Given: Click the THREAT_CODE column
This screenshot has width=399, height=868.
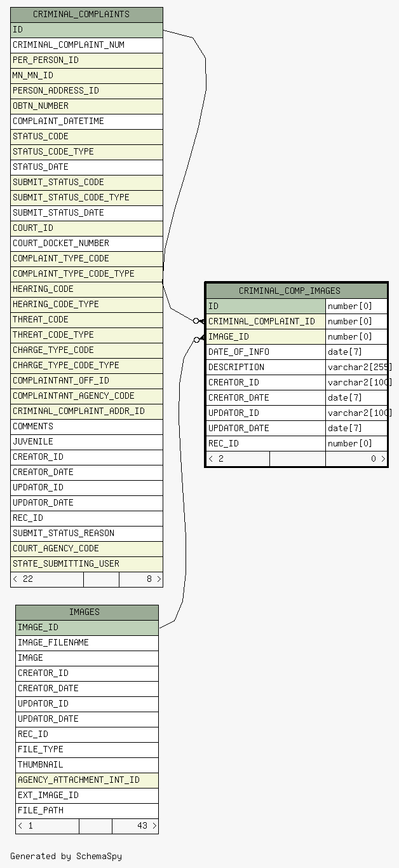Looking at the screenshot, I should coord(87,320).
